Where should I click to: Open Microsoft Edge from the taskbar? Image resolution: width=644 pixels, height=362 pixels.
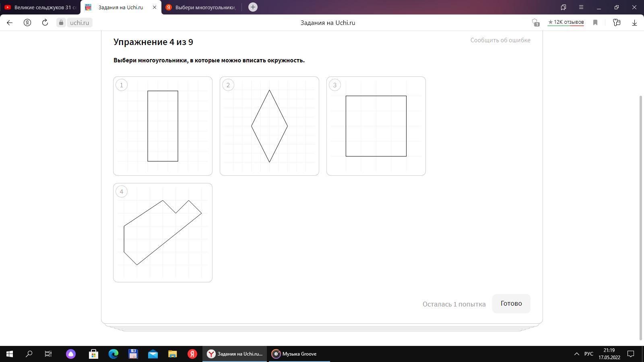(114, 354)
